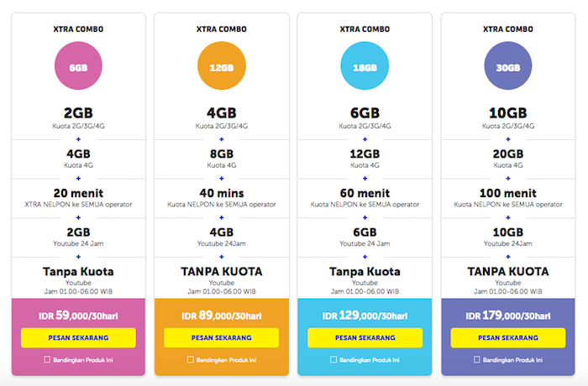The width and height of the screenshot is (588, 386).
Task: Order the IDR 89,000 plan with Pesan Sekarang
Action: tap(222, 337)
